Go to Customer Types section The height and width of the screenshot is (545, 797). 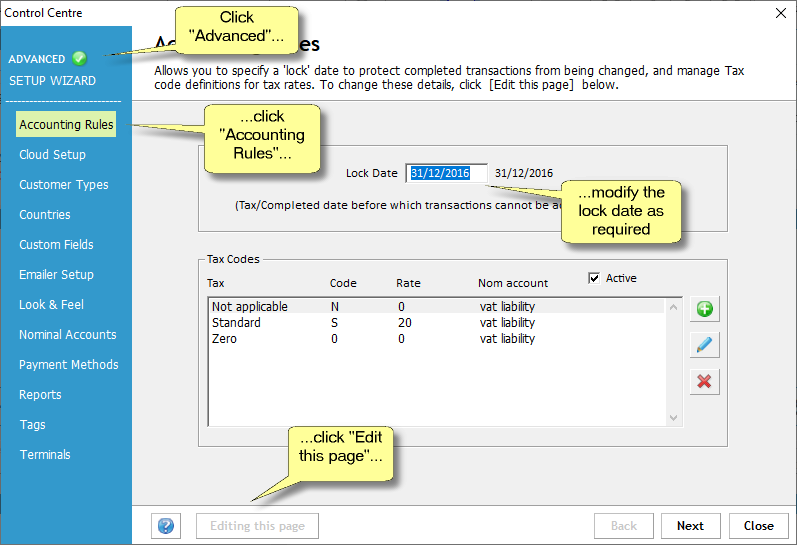tap(63, 185)
